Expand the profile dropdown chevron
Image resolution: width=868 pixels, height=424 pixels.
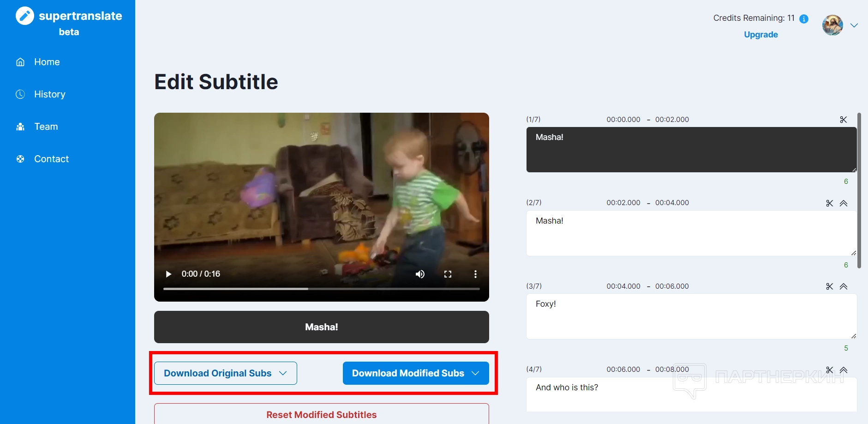854,25
